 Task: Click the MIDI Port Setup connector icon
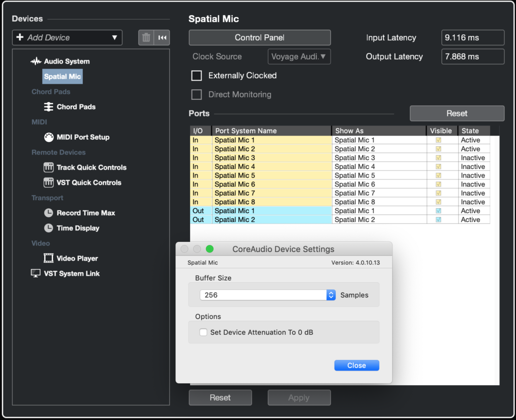pos(49,137)
